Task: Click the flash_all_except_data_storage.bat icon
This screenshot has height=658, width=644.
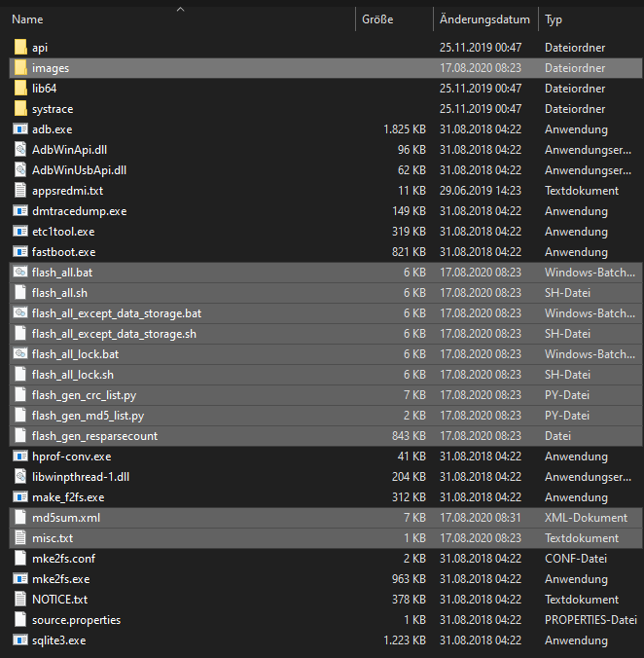Action: [x=20, y=313]
